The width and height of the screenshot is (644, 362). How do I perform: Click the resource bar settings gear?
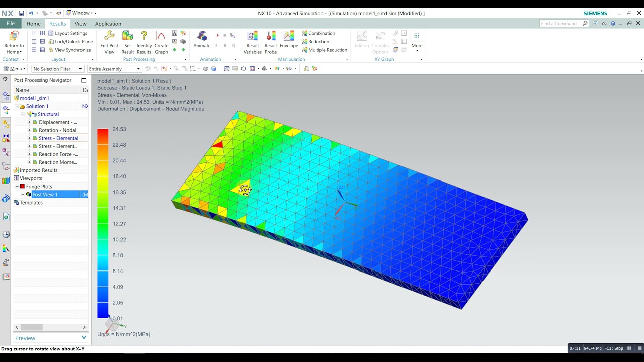(x=6, y=79)
